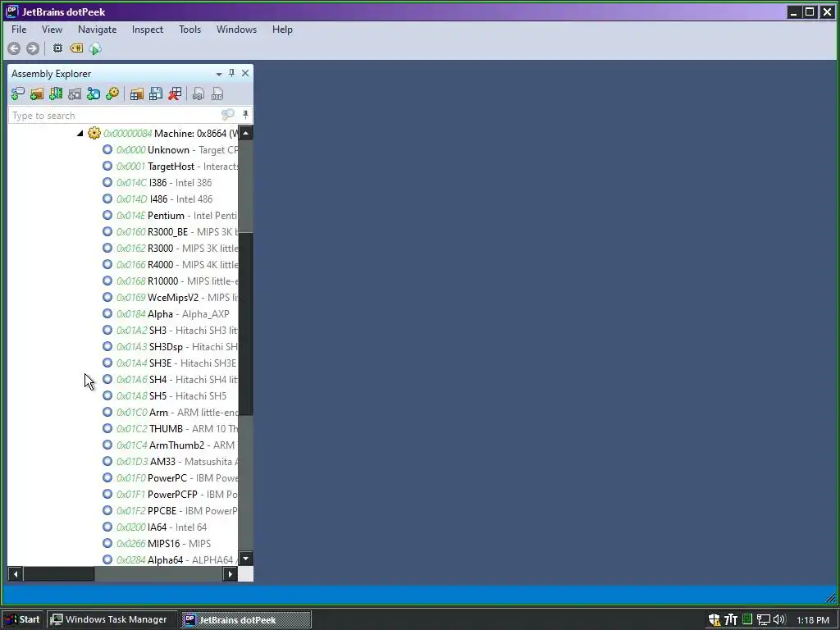
Task: Click the Windows Start button
Action: (x=24, y=619)
